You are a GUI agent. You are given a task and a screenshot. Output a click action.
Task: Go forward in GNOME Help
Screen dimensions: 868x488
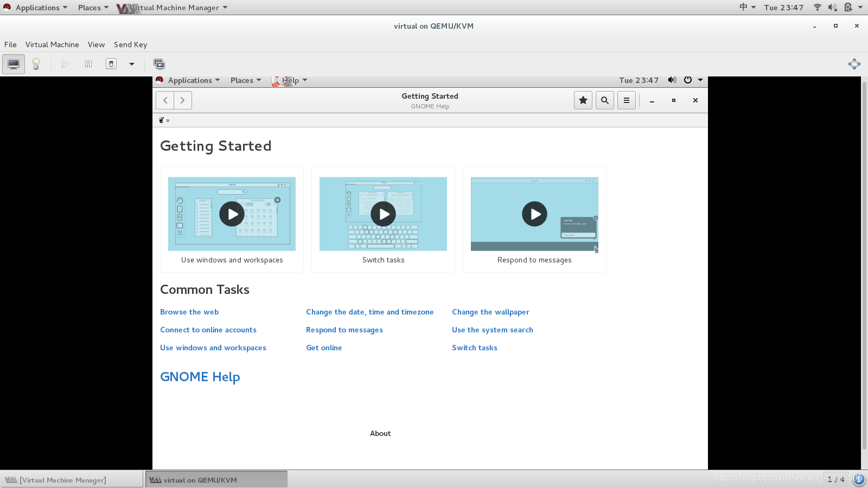(x=183, y=100)
